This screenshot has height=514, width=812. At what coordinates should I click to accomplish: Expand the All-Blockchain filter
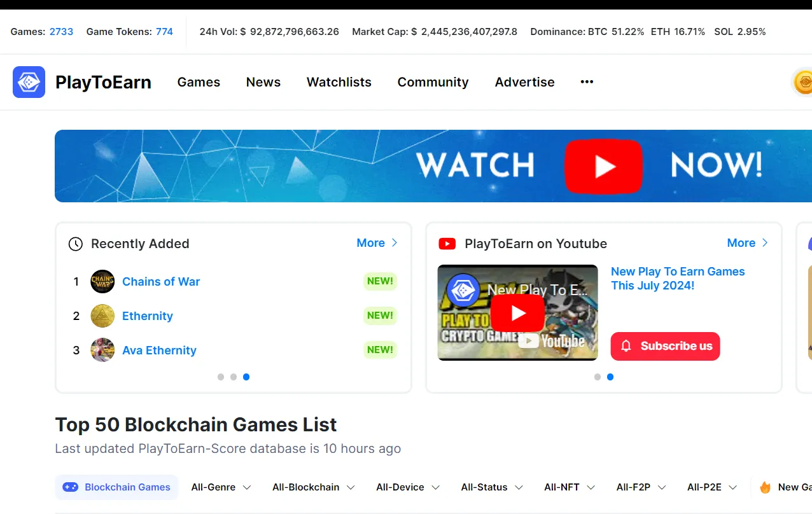(314, 487)
